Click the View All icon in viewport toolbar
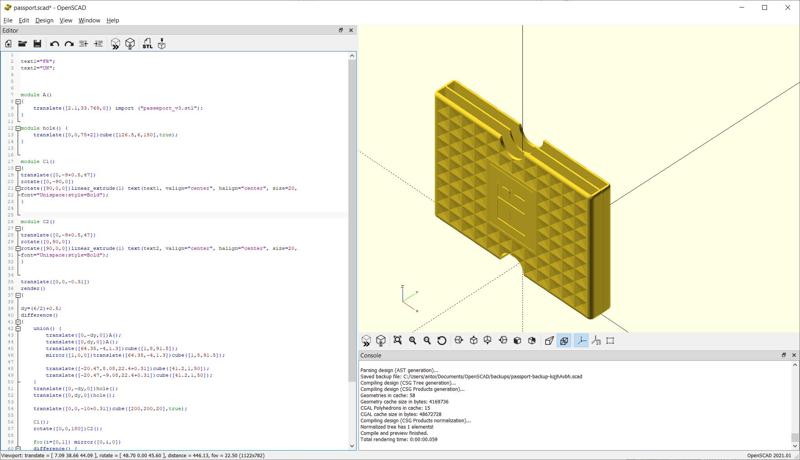Screen dimensions: 800x460 tap(397, 341)
